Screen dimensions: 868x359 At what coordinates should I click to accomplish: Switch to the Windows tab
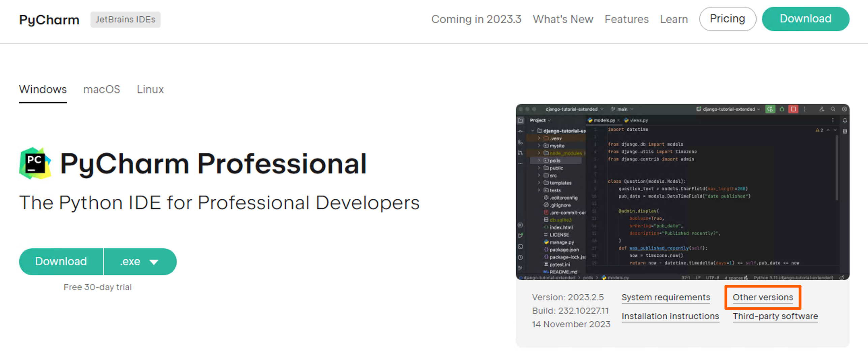click(x=43, y=89)
